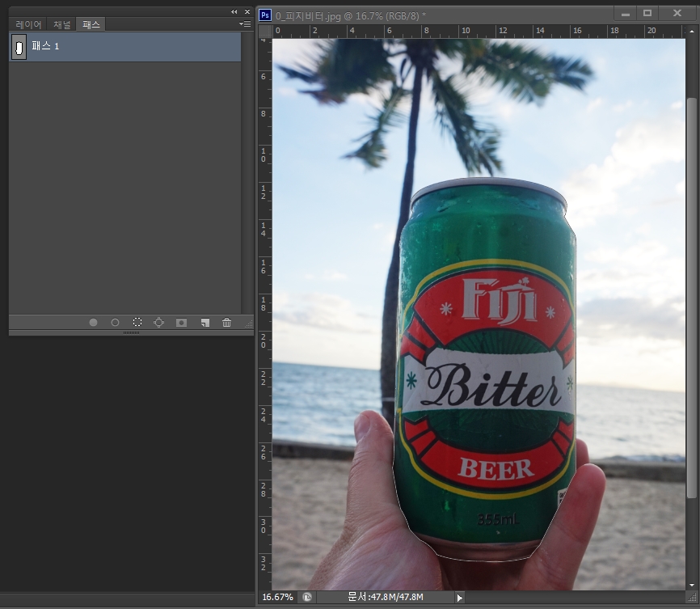
Task: Open the Paths panel options menu
Action: point(245,23)
